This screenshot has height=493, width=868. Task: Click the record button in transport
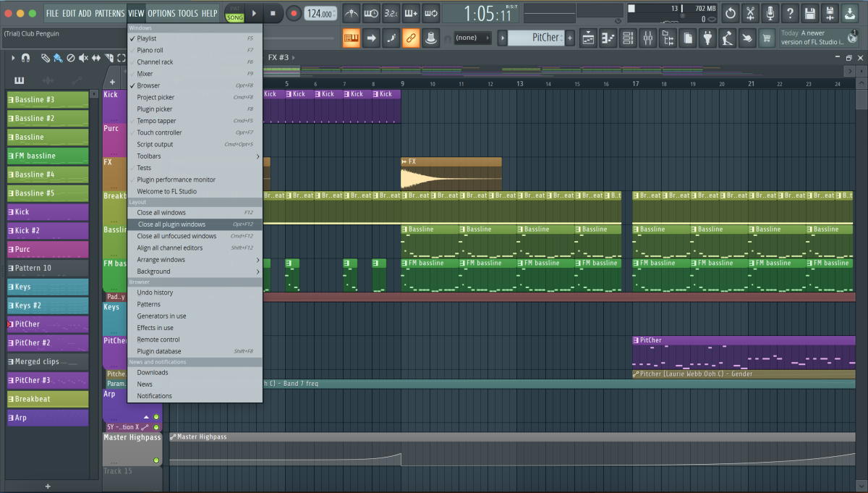click(x=294, y=13)
